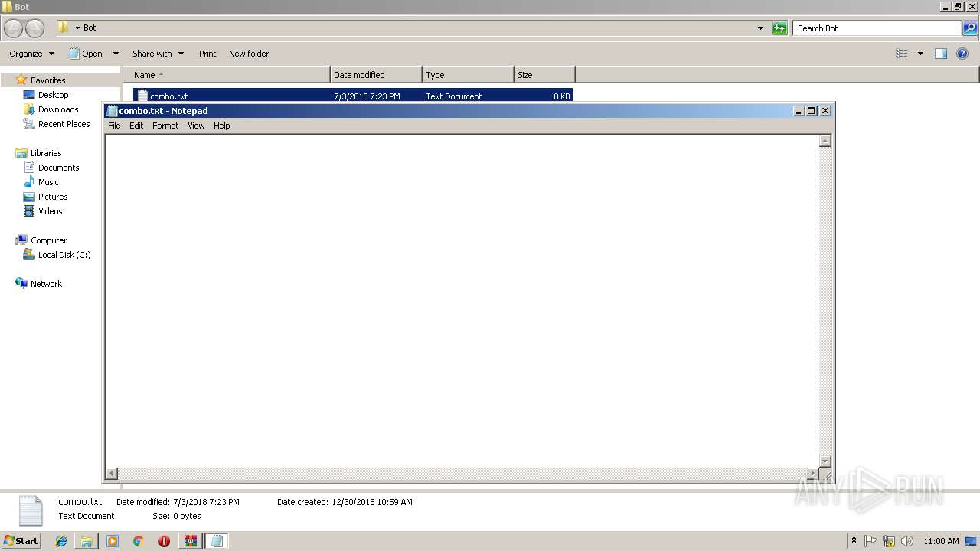This screenshot has width=980, height=551.
Task: Go forward with Explorer's forward arrow
Action: [34, 28]
